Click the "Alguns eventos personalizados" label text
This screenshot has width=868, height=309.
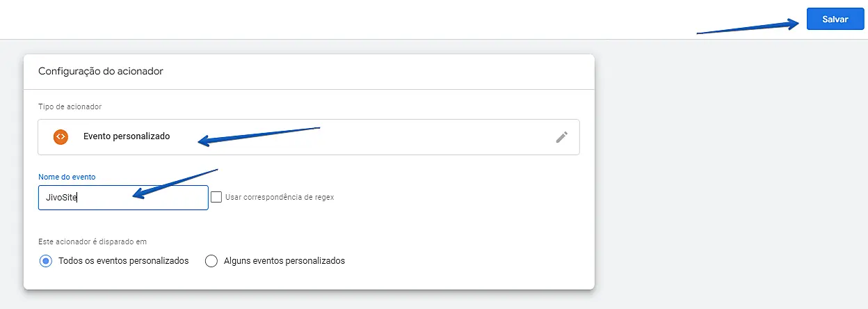(284, 261)
